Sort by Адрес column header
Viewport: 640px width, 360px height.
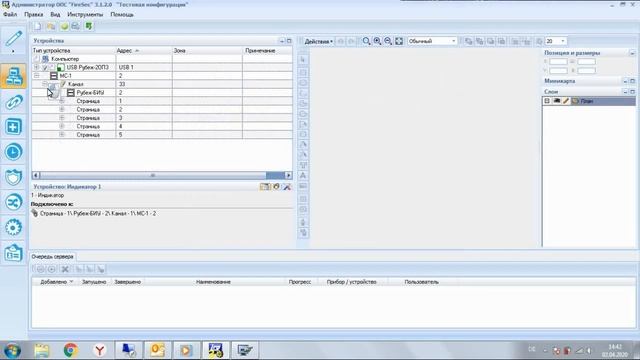pyautogui.click(x=144, y=51)
